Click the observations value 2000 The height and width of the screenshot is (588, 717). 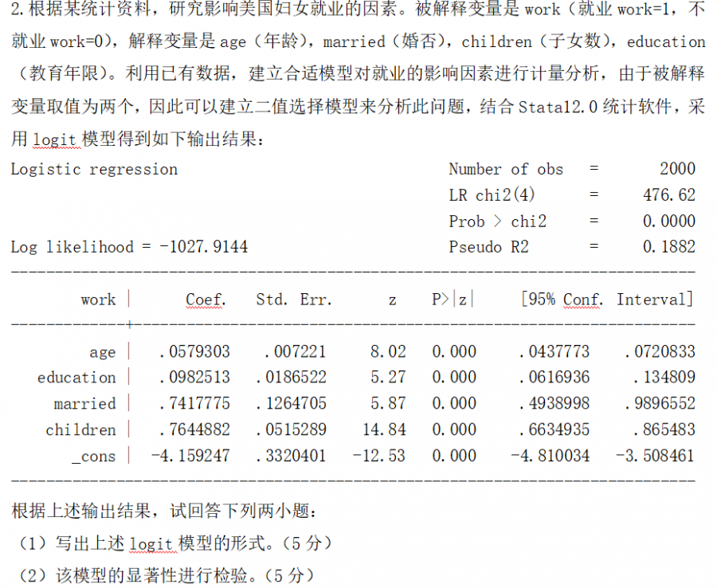(677, 169)
